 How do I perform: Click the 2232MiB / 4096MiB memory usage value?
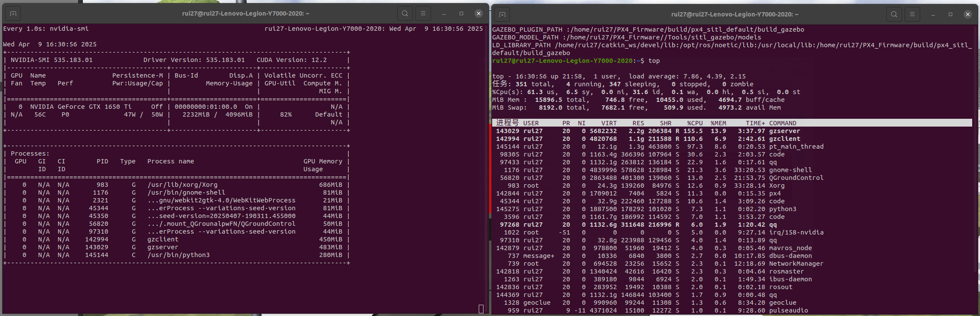pyautogui.click(x=217, y=114)
